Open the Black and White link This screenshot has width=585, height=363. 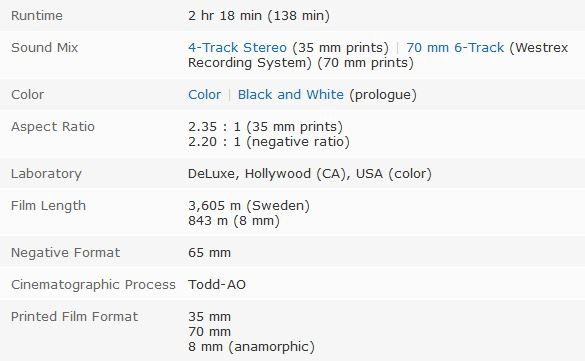pyautogui.click(x=291, y=95)
